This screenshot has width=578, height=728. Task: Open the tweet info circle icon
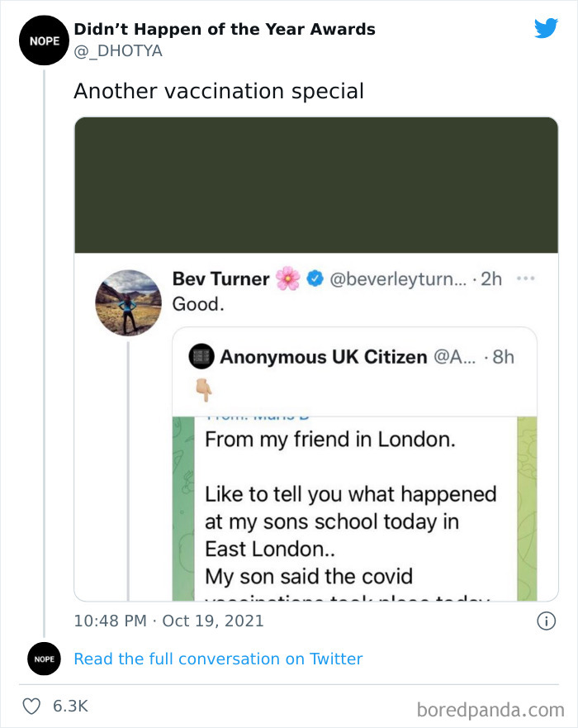[x=545, y=621]
